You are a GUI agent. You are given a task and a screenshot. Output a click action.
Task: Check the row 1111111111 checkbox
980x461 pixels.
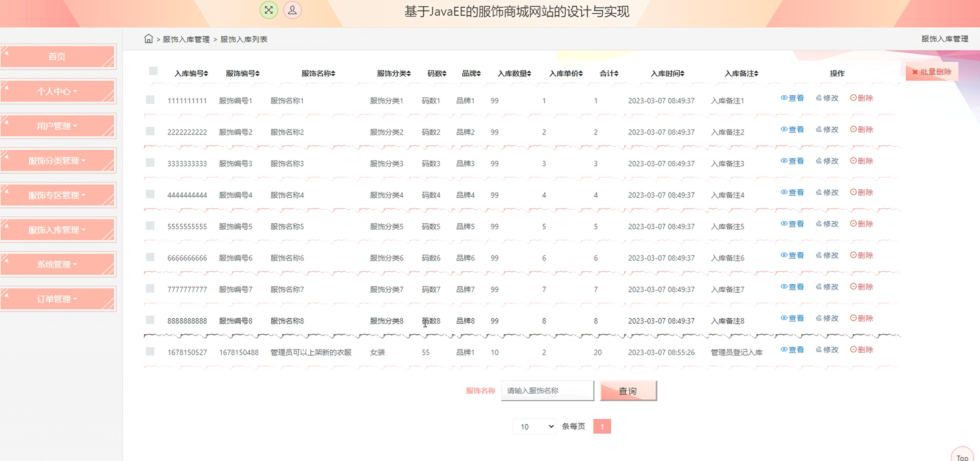pyautogui.click(x=150, y=100)
